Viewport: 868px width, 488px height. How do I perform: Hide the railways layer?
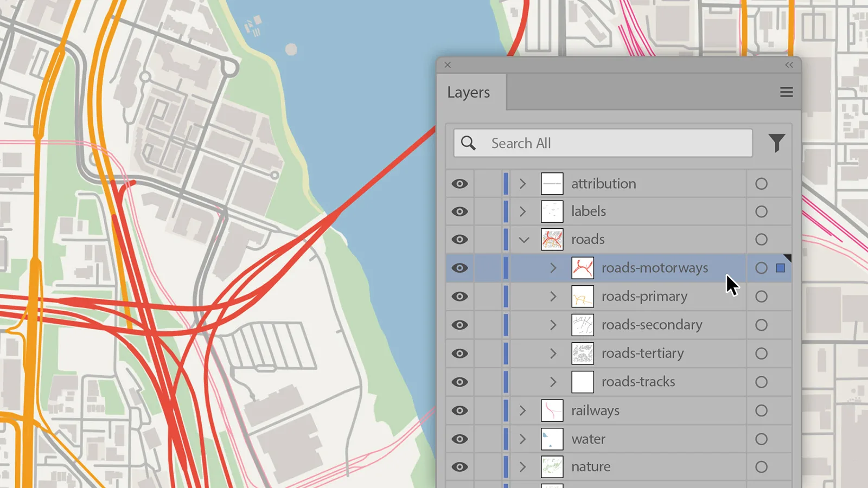point(459,410)
